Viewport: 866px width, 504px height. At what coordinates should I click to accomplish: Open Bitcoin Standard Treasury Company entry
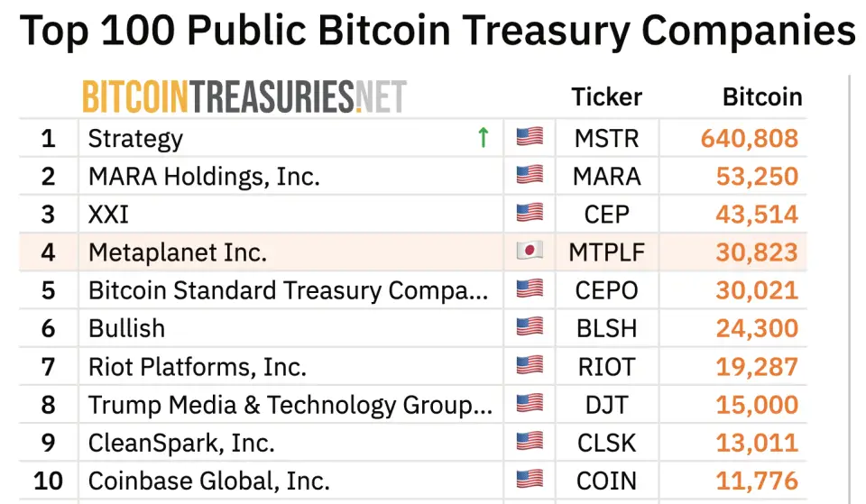(289, 290)
